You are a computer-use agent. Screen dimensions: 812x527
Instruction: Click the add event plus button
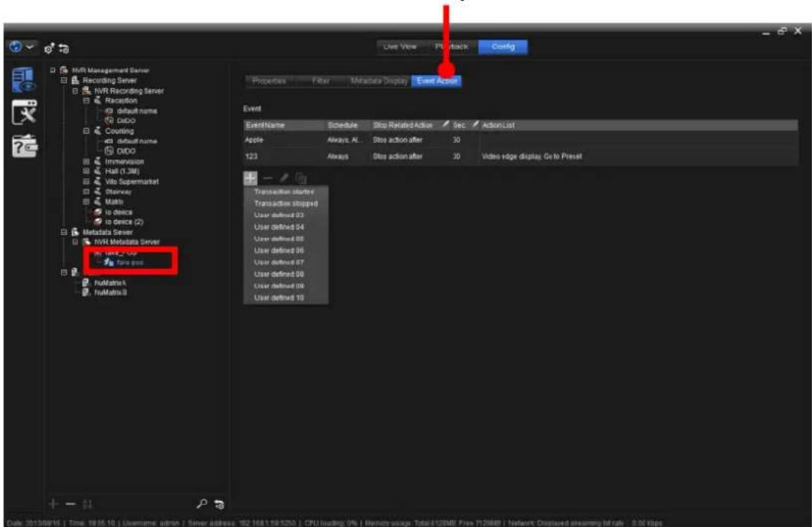(250, 178)
